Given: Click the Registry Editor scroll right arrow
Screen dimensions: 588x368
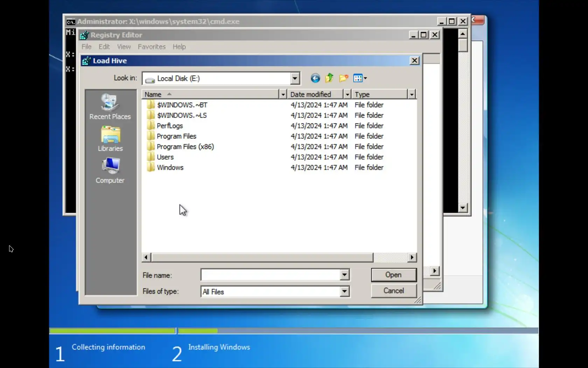Looking at the screenshot, I should tap(435, 271).
